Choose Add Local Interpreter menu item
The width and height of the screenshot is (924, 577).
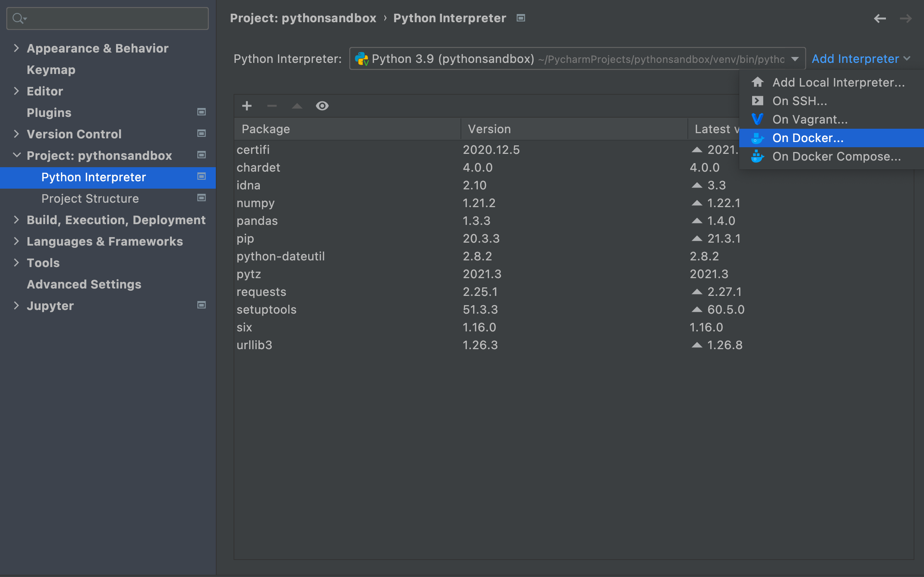coord(831,82)
